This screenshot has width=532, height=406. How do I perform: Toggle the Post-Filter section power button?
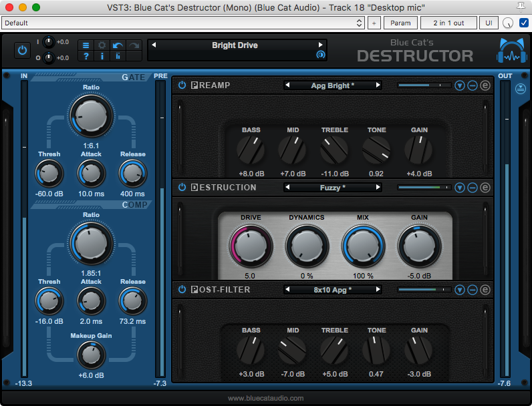182,289
